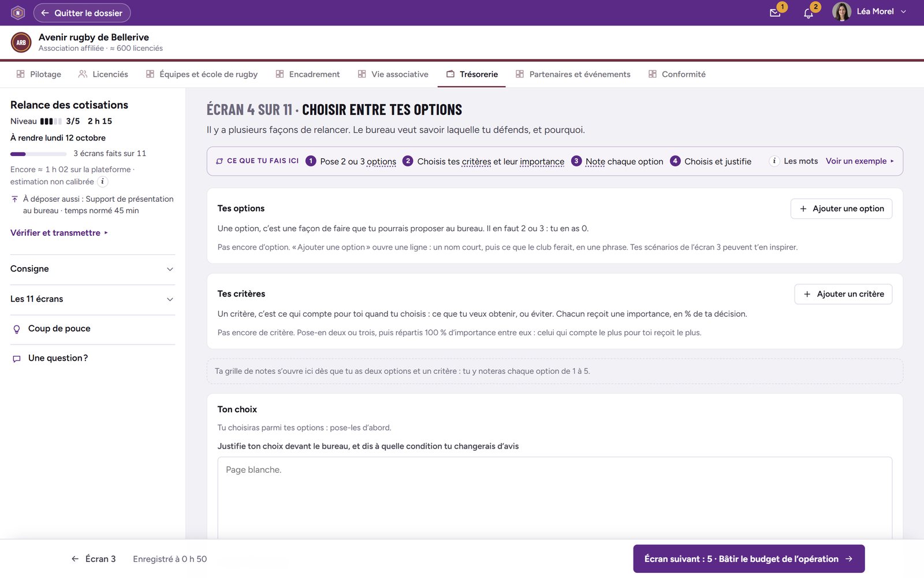Click the justification text area Page blanche

[x=554, y=498]
